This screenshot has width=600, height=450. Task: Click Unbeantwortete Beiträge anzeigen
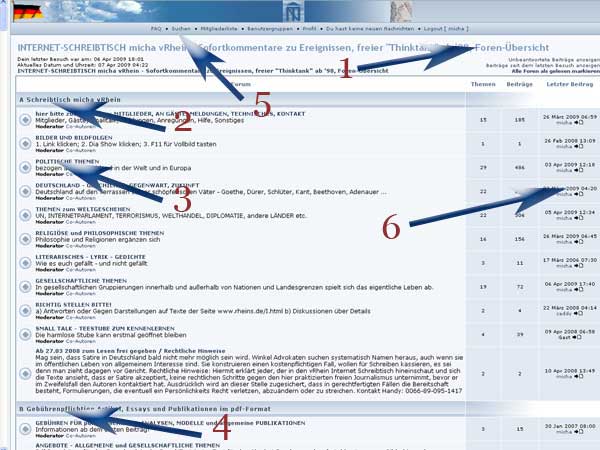coord(554,60)
